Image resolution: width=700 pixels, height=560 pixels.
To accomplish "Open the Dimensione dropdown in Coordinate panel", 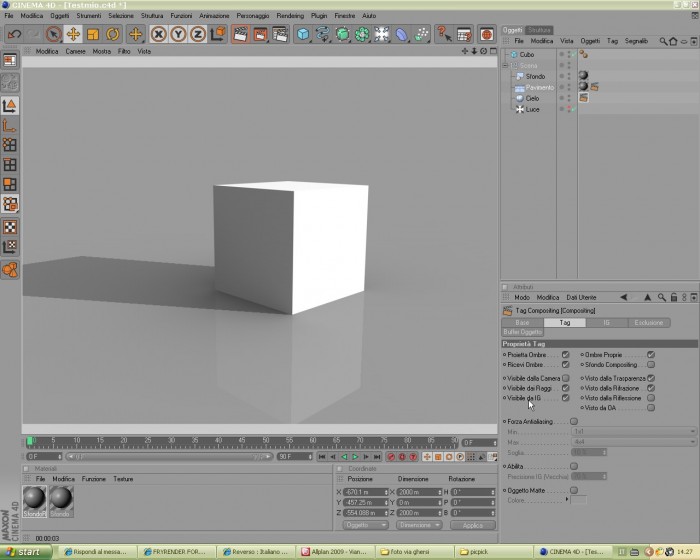I will [419, 525].
